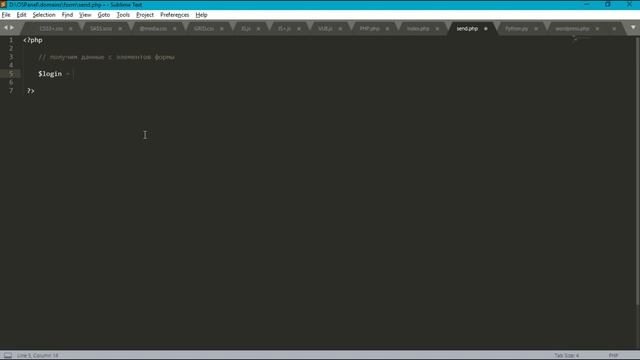640x360 pixels.
Task: Close the Sublime Text window
Action: 629,4
